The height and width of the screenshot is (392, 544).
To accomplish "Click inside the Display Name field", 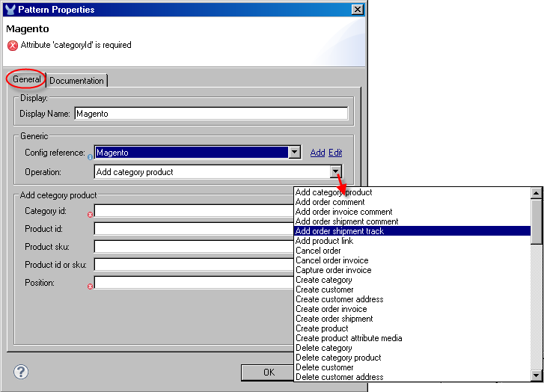I will pyautogui.click(x=211, y=114).
